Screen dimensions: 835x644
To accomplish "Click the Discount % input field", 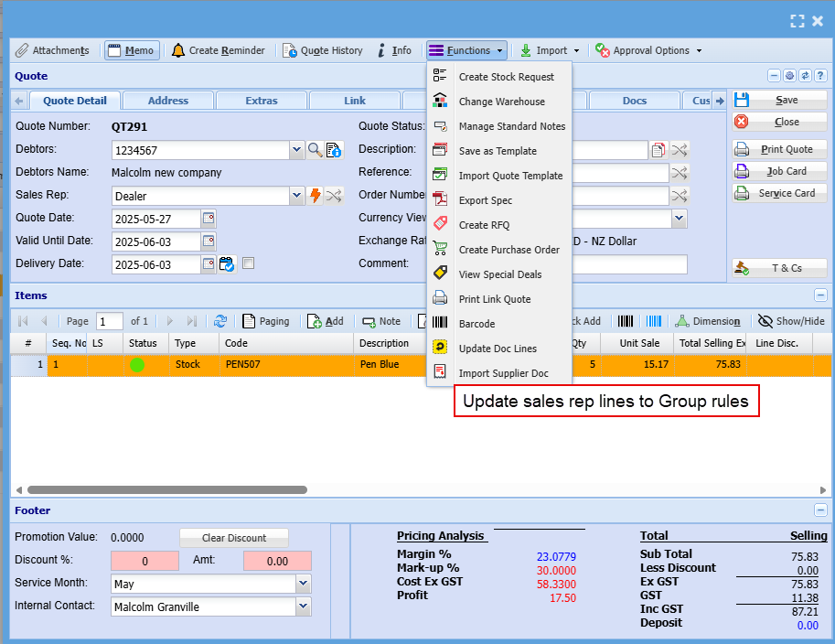I will pyautogui.click(x=145, y=561).
